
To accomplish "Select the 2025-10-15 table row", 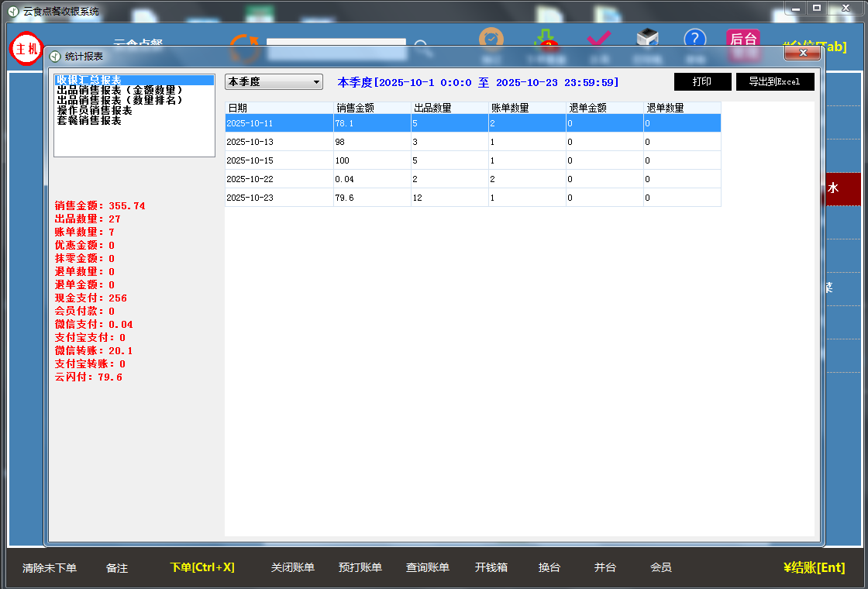I will pyautogui.click(x=473, y=160).
